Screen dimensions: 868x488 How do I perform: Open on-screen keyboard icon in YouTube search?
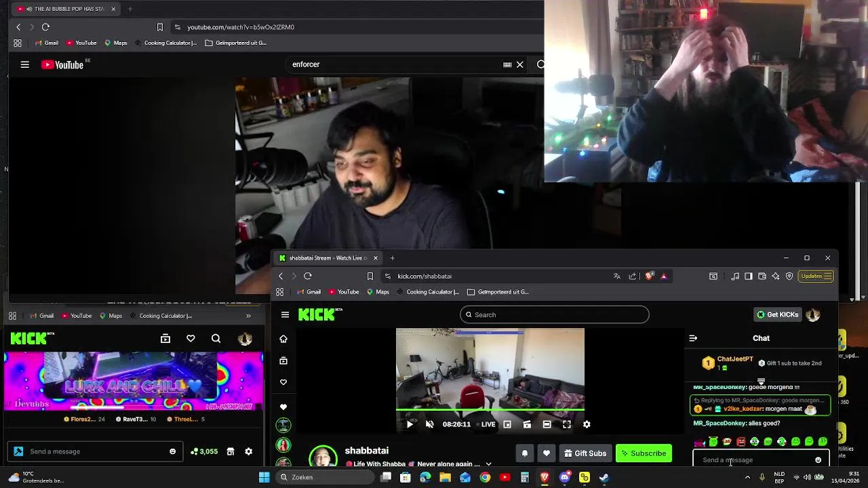(x=507, y=64)
